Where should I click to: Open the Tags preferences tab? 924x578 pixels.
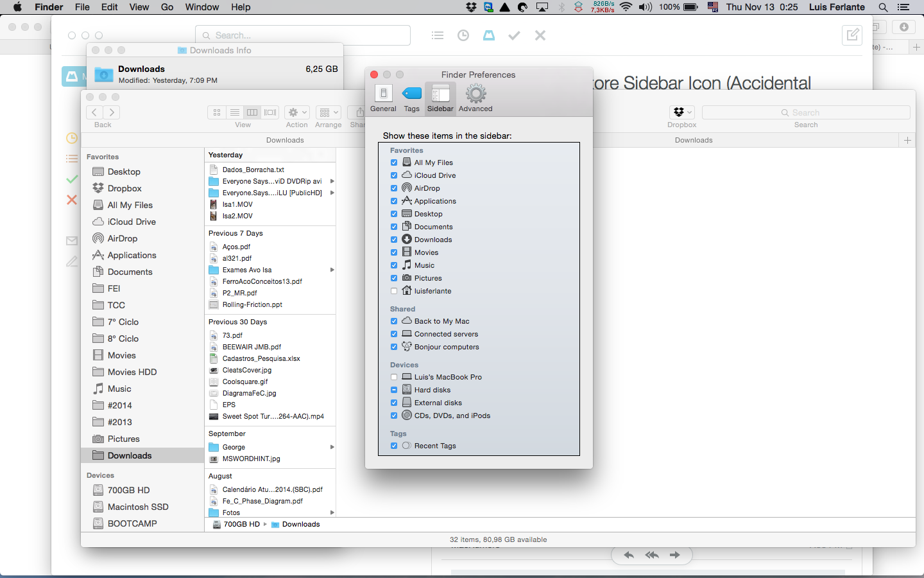412,98
